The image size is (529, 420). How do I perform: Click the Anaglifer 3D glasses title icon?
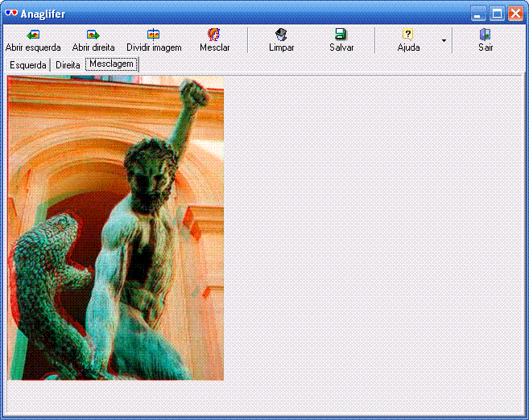coord(11,14)
